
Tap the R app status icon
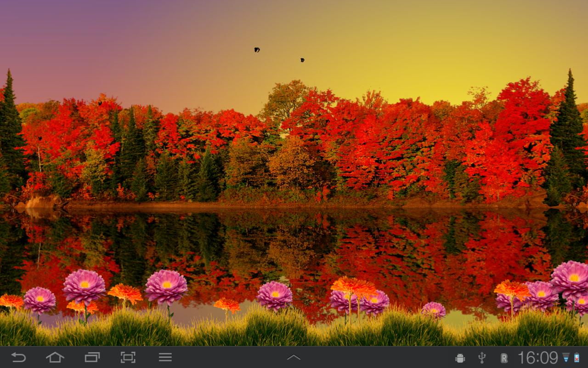(x=504, y=357)
